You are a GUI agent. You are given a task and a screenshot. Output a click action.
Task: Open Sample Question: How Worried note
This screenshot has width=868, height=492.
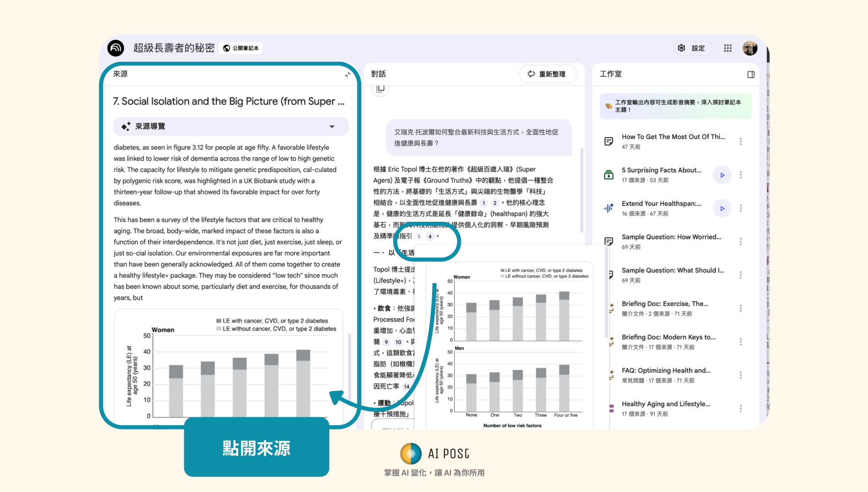[671, 237]
